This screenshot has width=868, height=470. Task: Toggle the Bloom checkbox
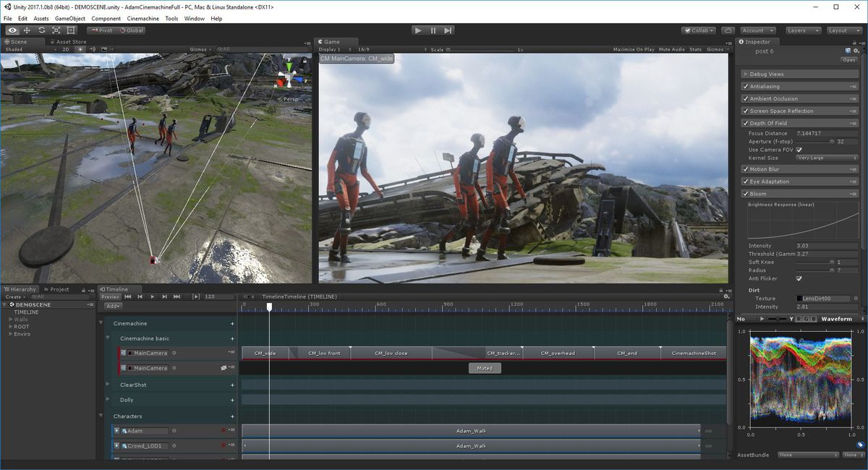[746, 194]
